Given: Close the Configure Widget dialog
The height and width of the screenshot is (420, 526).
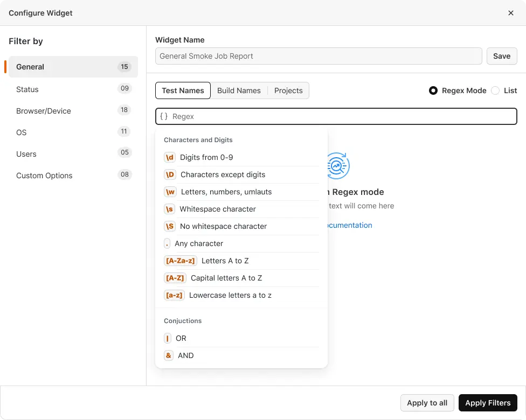Looking at the screenshot, I should click(511, 13).
